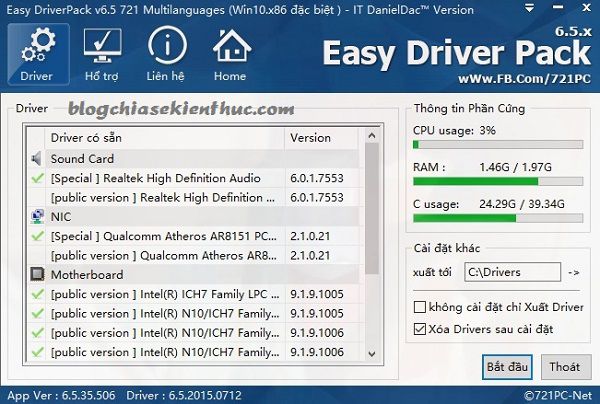Screen dimensions: 600x404
Task: Select the Motherboard category row
Action: tap(194, 274)
